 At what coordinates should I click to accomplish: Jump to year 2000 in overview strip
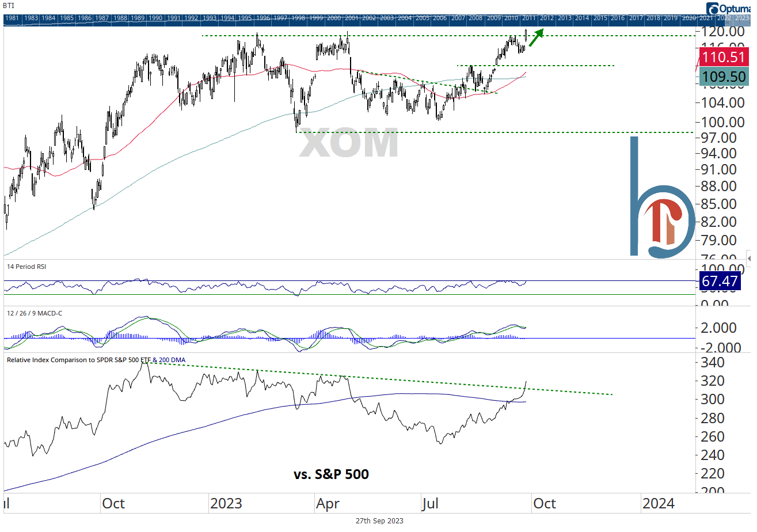334,18
